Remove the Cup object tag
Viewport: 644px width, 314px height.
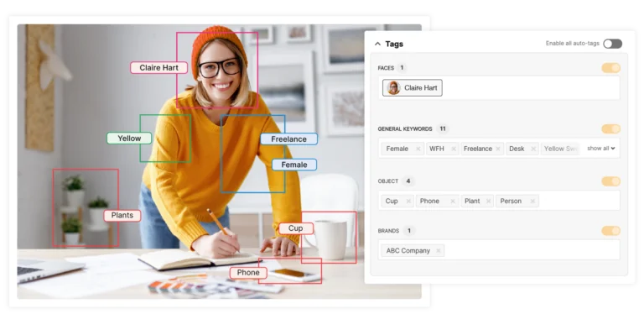coord(408,201)
